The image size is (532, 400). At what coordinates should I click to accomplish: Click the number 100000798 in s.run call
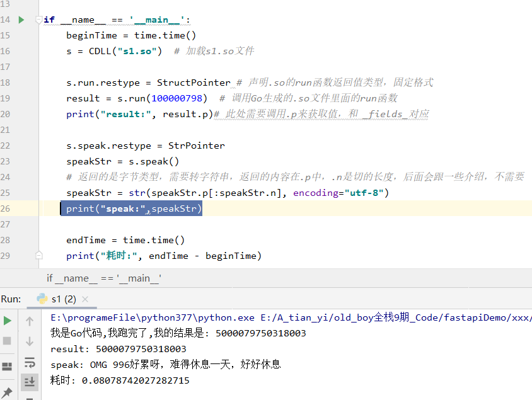click(176, 98)
